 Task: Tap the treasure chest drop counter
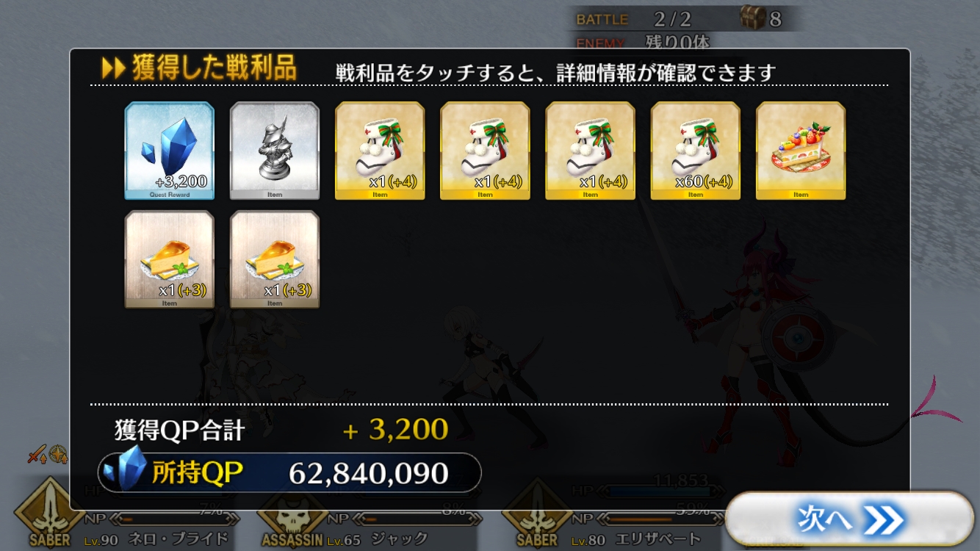pos(760,18)
